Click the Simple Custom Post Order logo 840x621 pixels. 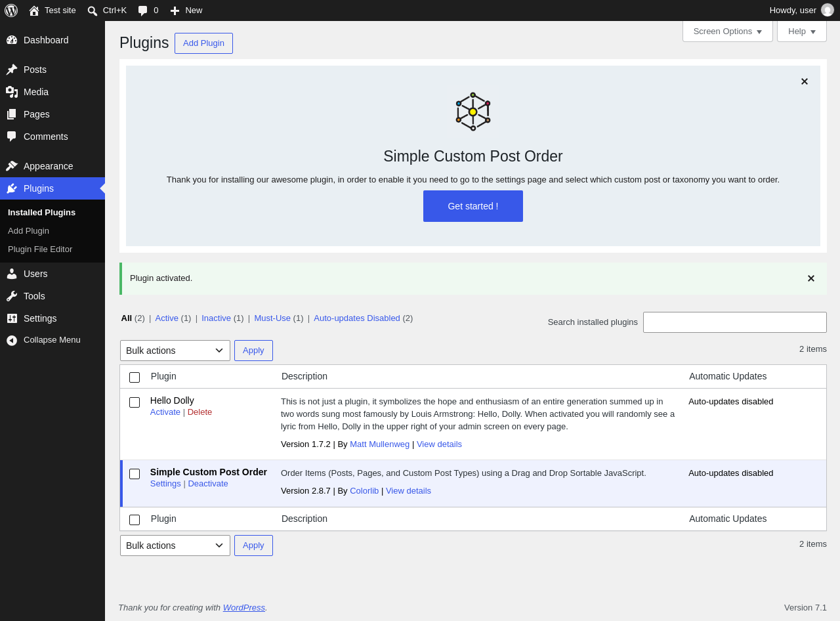473,112
